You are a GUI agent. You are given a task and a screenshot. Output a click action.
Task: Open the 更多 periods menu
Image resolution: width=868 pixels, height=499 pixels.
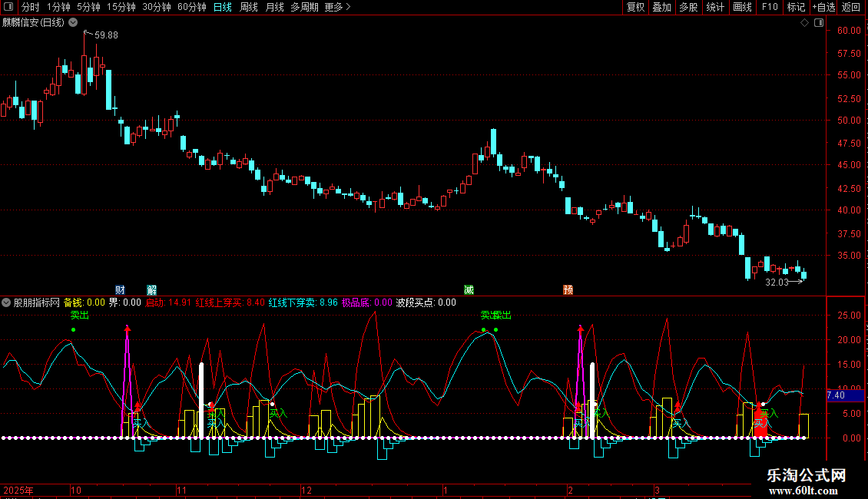(x=337, y=7)
